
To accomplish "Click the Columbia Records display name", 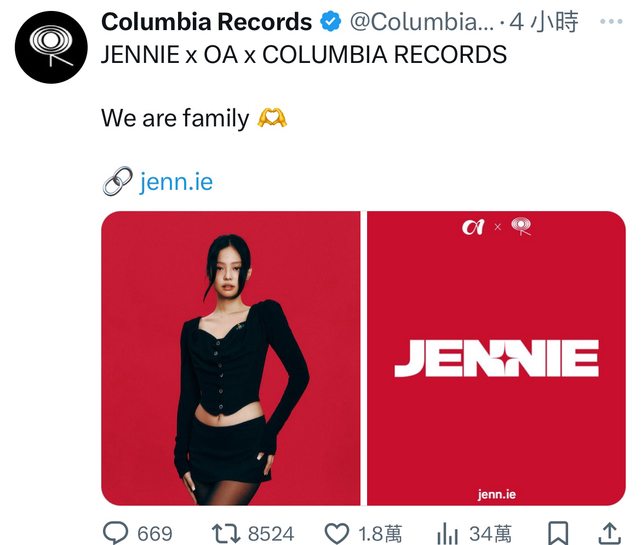I will pos(206,22).
